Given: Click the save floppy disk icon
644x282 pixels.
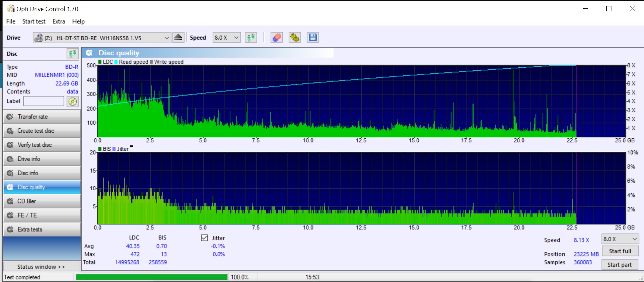Looking at the screenshot, I should 313,38.
